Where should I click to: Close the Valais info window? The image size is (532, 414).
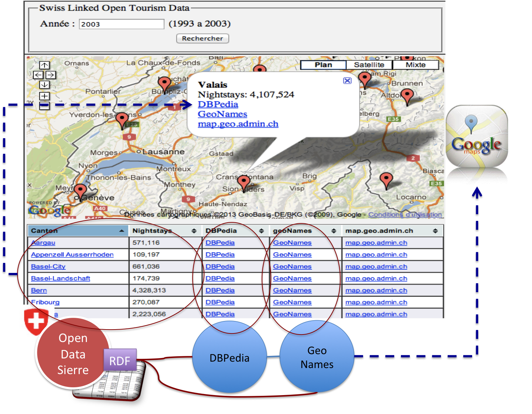click(347, 81)
